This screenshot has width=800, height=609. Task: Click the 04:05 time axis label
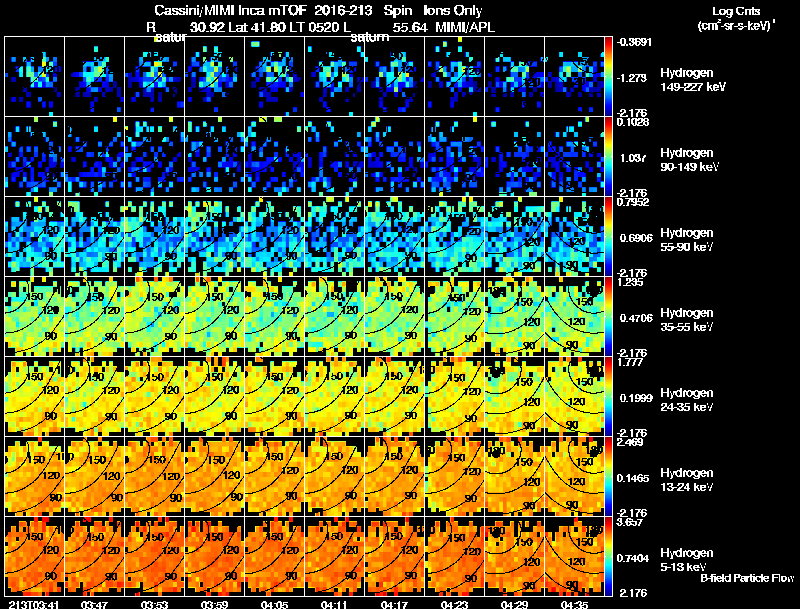274,604
